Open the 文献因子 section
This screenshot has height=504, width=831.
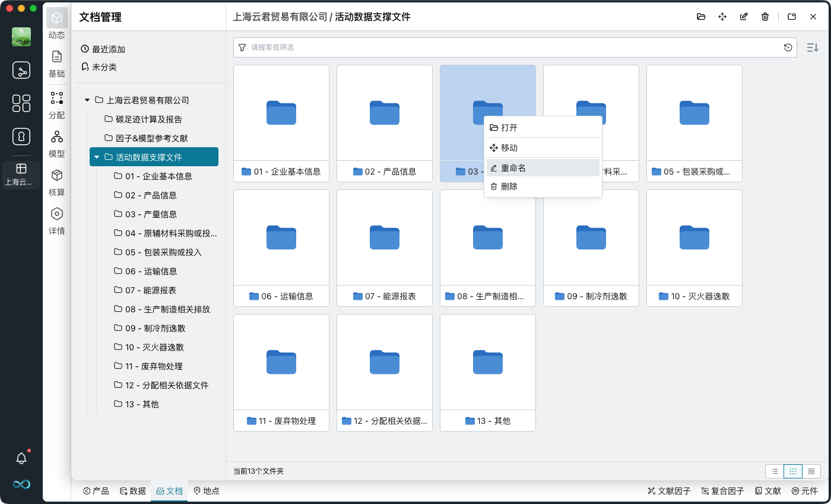pos(670,491)
